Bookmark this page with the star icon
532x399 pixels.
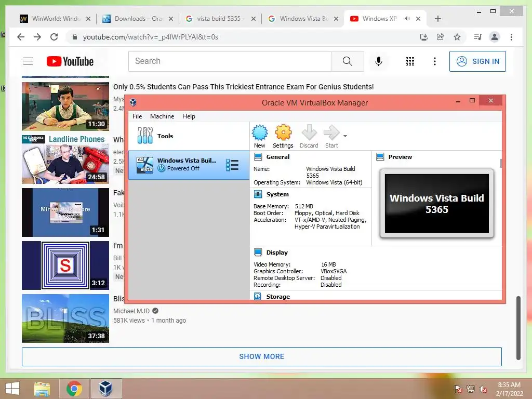coord(457,37)
